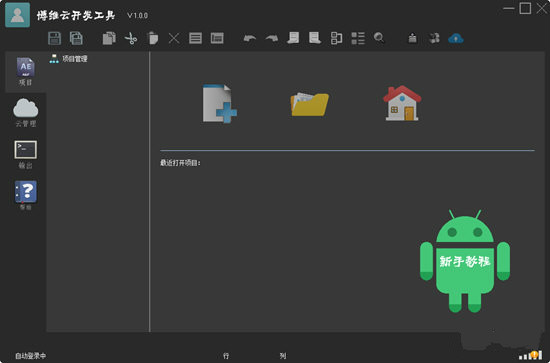Open the 帮助 help panel
550x363 pixels.
point(26,195)
